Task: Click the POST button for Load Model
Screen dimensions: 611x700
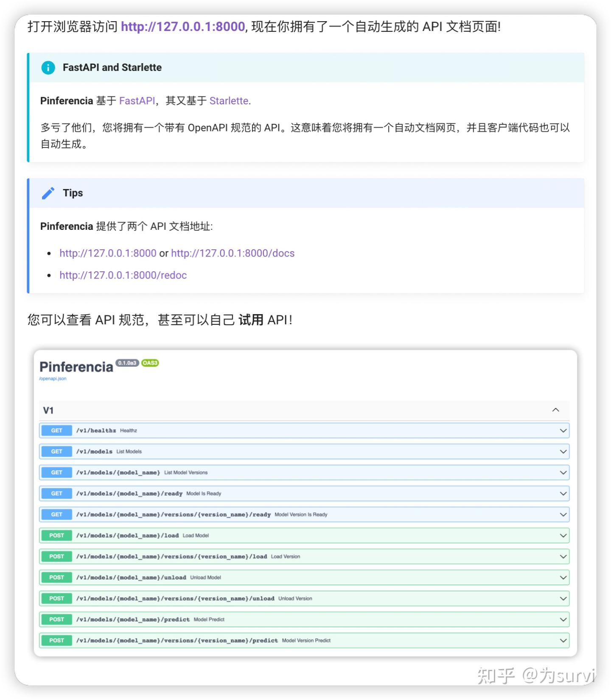Action: (x=56, y=535)
